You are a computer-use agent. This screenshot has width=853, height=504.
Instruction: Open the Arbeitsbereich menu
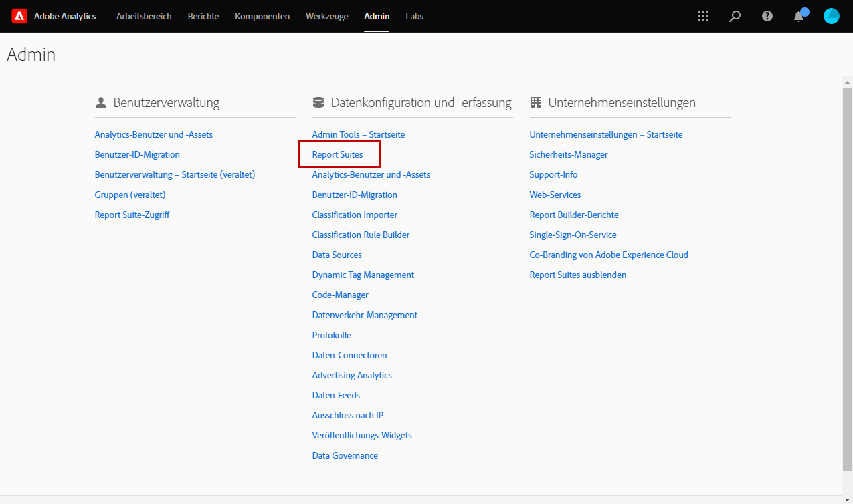[x=144, y=16]
